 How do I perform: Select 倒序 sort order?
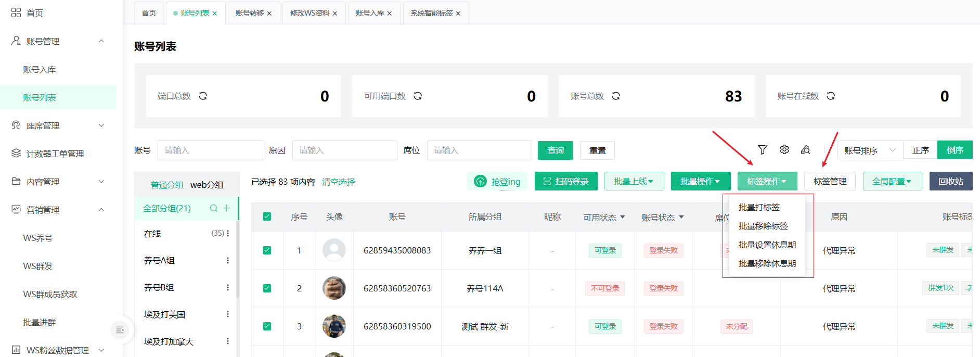click(x=955, y=150)
